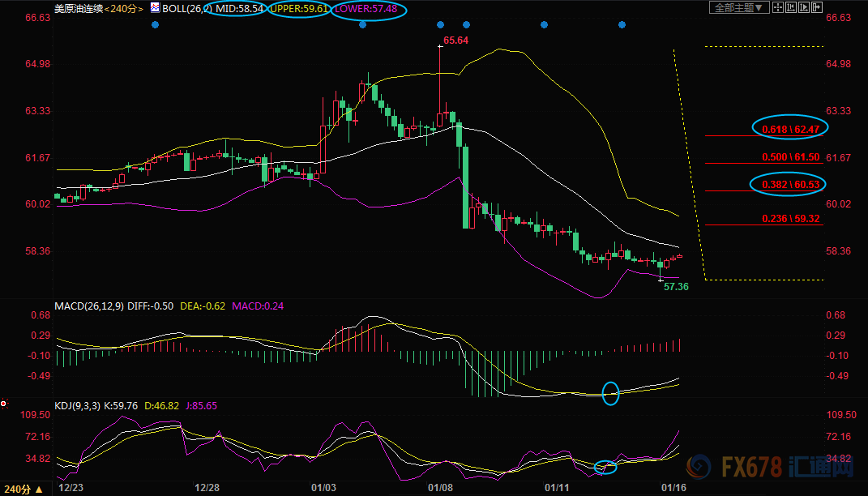Image resolution: width=868 pixels, height=496 pixels.
Task: Expand the 240分 timeframe menu at bottom left
Action: (x=21, y=489)
